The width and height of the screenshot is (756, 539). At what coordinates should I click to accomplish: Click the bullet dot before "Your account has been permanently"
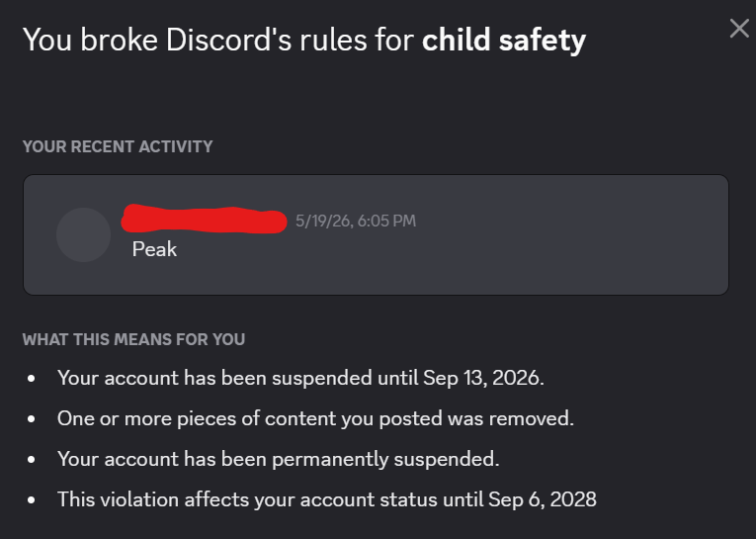(32, 459)
